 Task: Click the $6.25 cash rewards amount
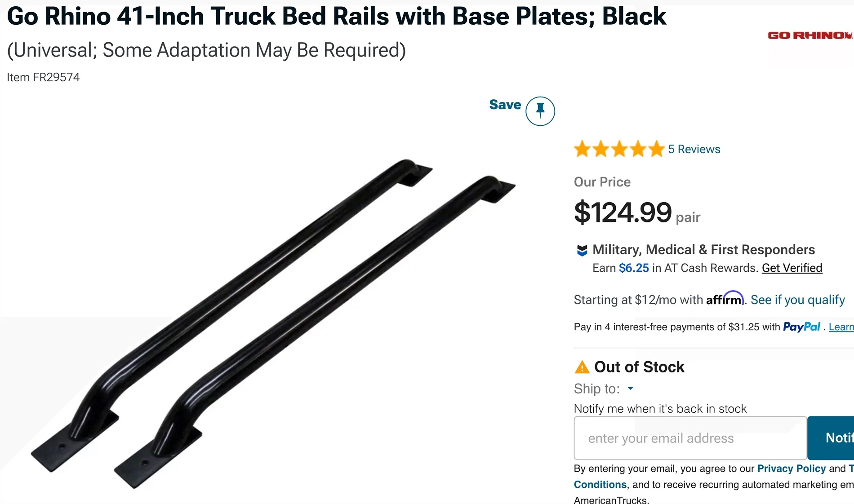pyautogui.click(x=634, y=268)
